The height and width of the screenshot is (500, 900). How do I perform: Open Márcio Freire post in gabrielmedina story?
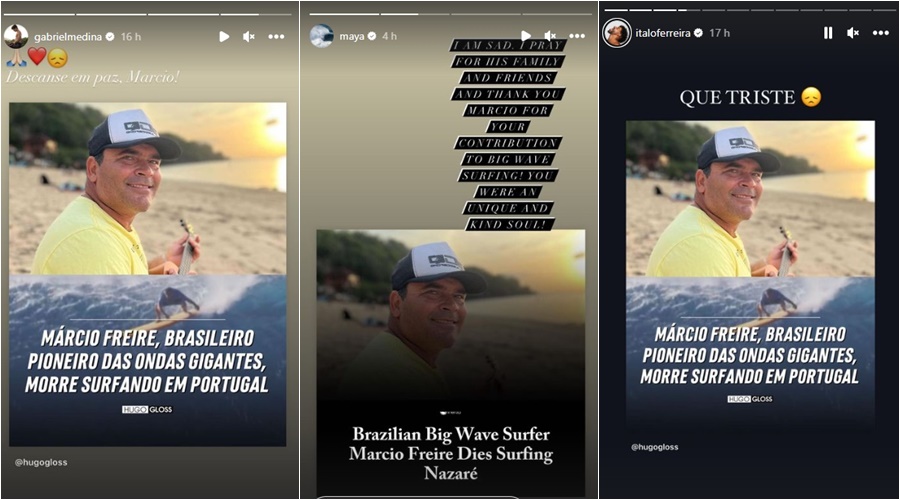148,274
